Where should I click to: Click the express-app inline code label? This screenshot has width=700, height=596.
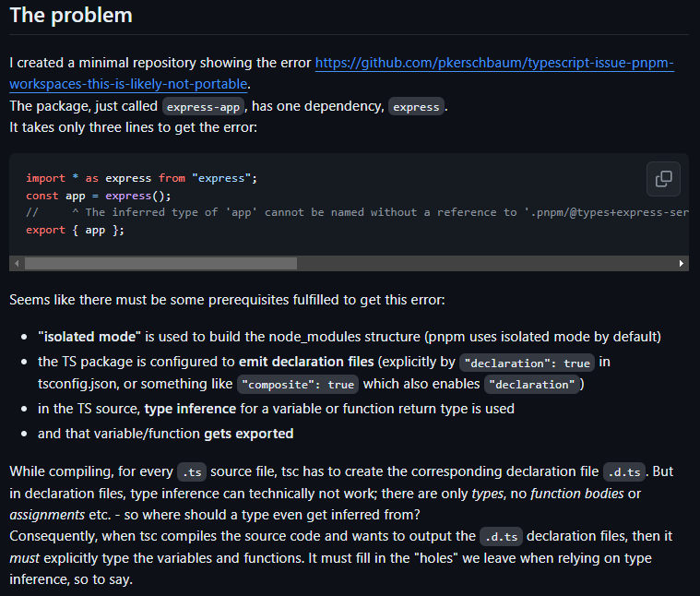pyautogui.click(x=203, y=106)
